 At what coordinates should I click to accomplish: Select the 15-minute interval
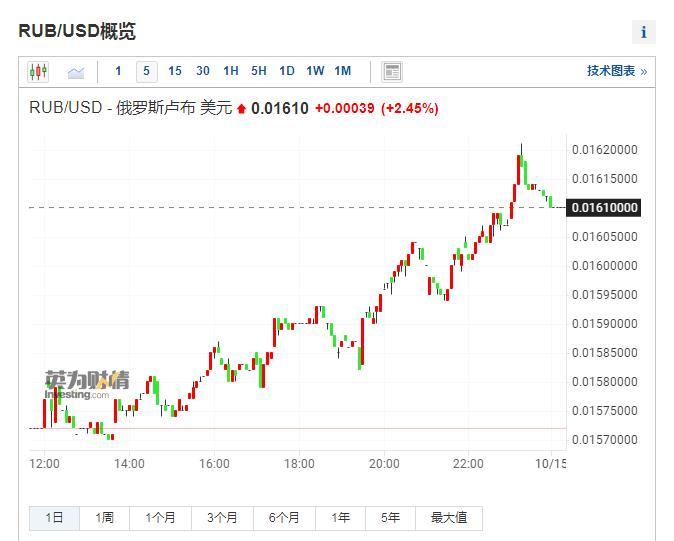click(x=175, y=71)
